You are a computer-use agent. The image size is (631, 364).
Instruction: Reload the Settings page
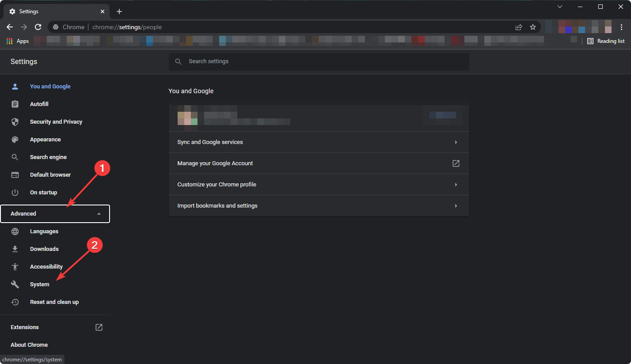(x=38, y=27)
